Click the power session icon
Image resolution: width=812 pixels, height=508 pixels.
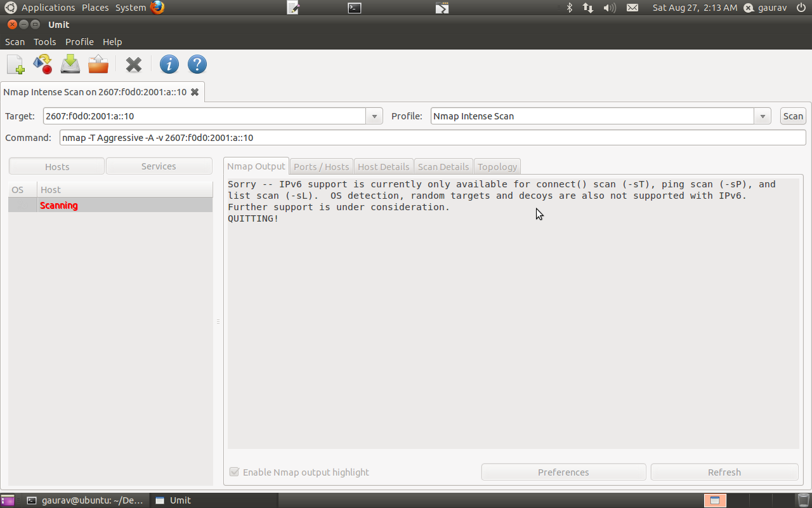(x=801, y=8)
